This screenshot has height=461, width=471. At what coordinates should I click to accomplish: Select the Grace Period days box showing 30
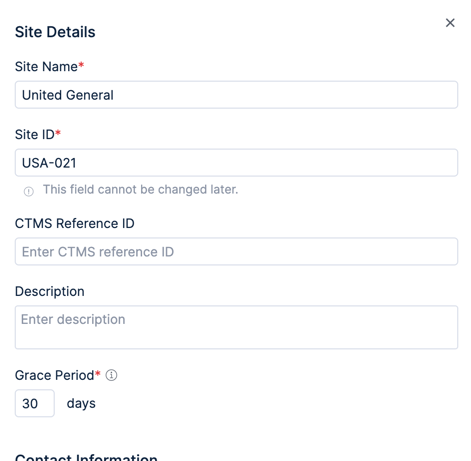(35, 403)
